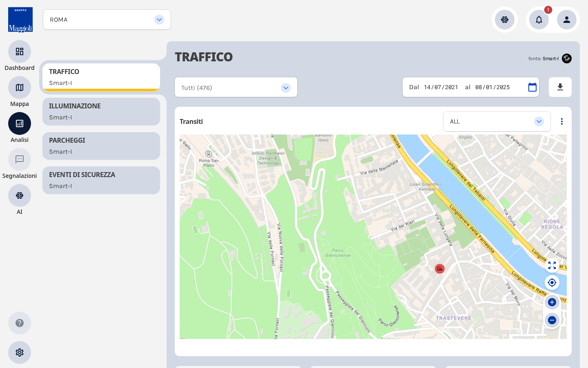
Task: Click the Smart-I source logo
Action: tap(567, 58)
